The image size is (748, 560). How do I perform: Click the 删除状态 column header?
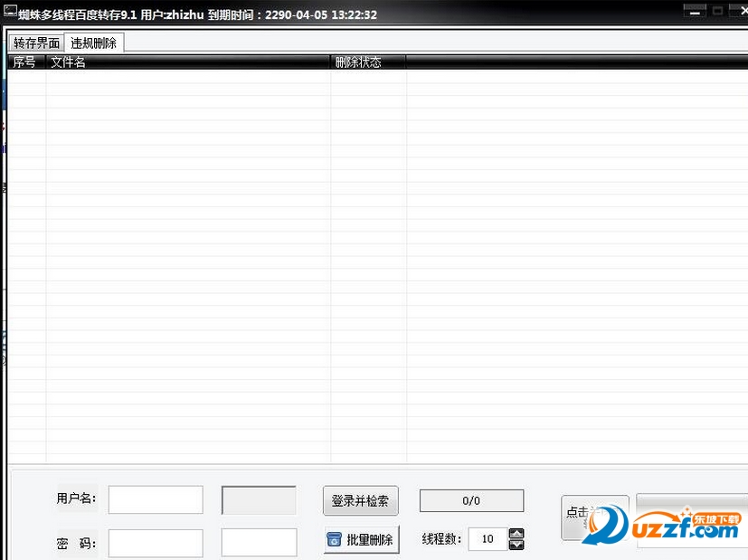[368, 62]
